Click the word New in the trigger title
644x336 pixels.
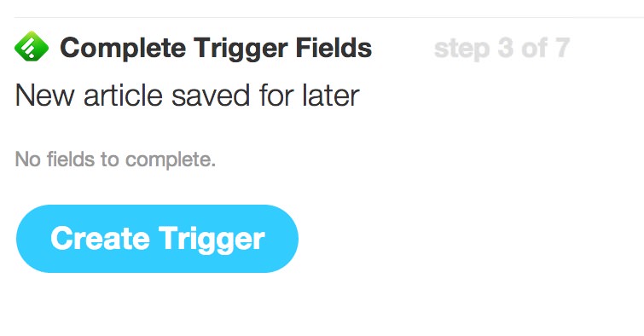pos(44,96)
